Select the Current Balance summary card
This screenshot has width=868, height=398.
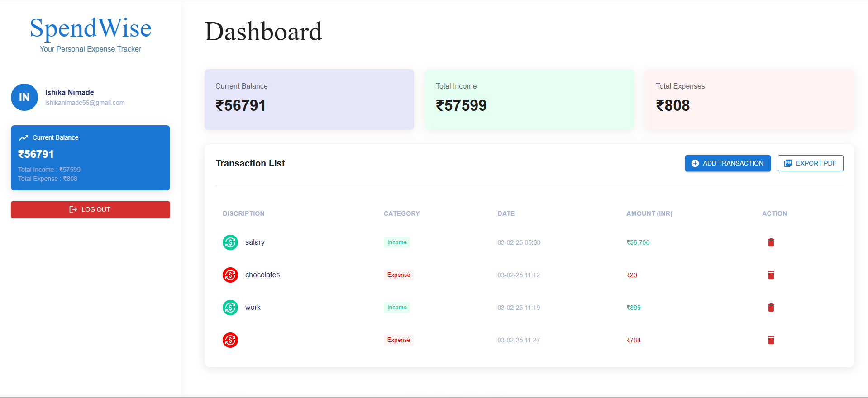click(309, 99)
